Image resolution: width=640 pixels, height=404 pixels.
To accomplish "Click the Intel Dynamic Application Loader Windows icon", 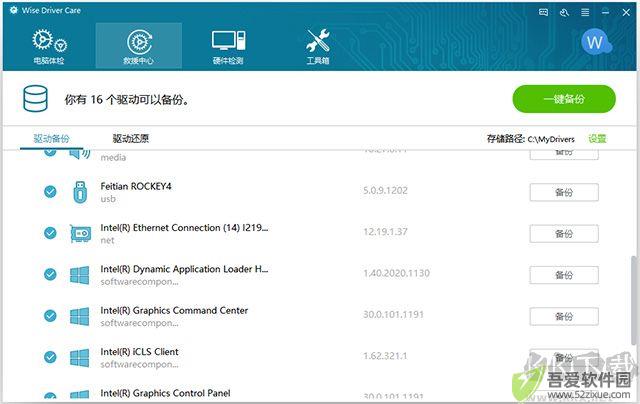I will pos(79,275).
